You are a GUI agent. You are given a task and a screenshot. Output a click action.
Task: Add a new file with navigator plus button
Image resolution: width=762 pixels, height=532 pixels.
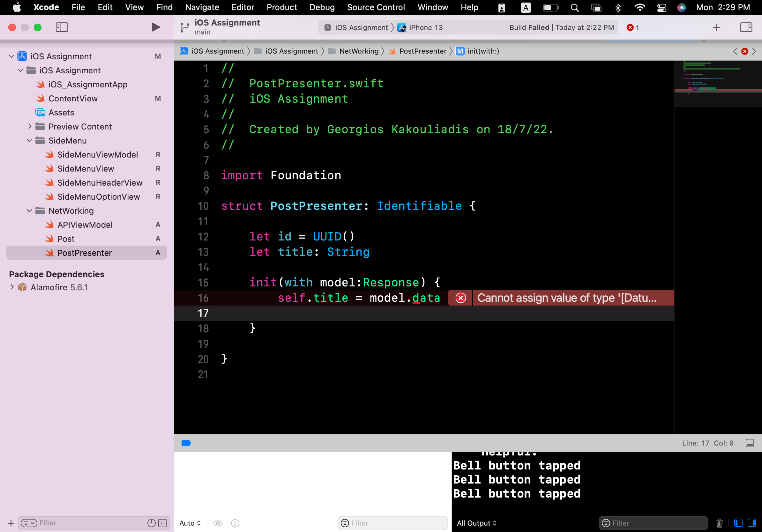[x=11, y=523]
